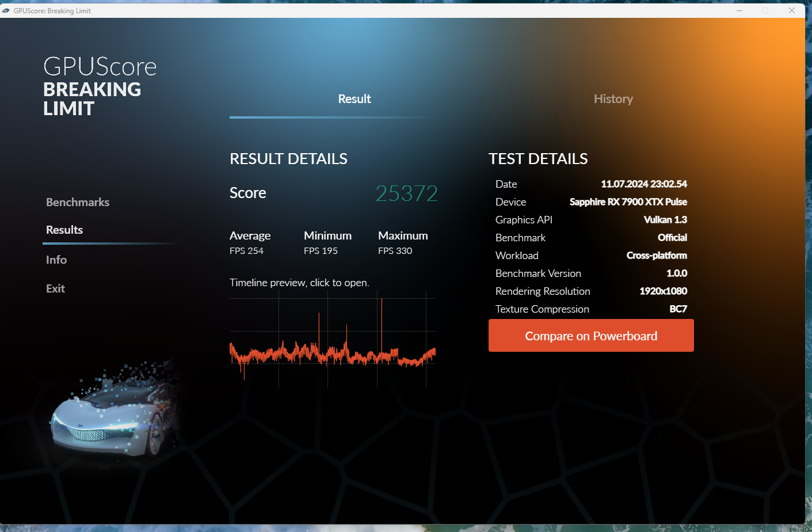Click the date value 11.07.2024 23:02.54
The image size is (812, 532).
click(x=644, y=184)
